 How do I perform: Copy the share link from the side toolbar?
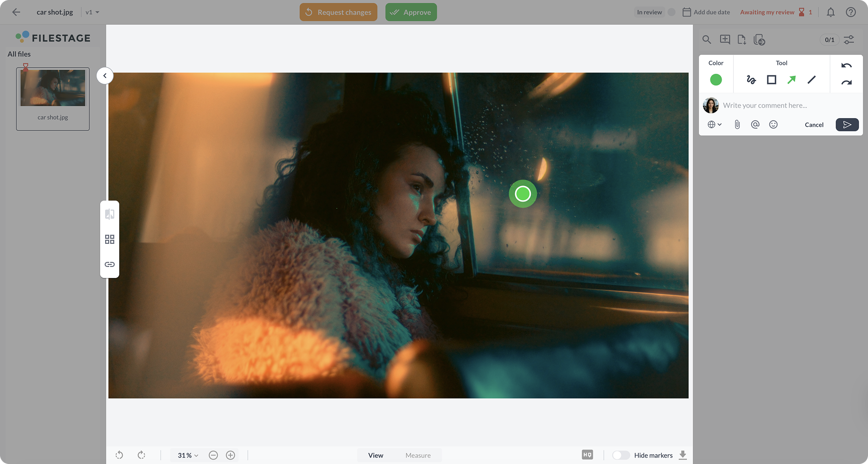coord(109,264)
